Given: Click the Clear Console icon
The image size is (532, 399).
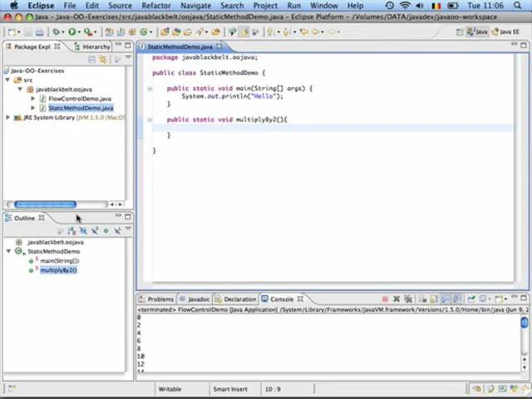Looking at the screenshot, I should click(x=423, y=299).
